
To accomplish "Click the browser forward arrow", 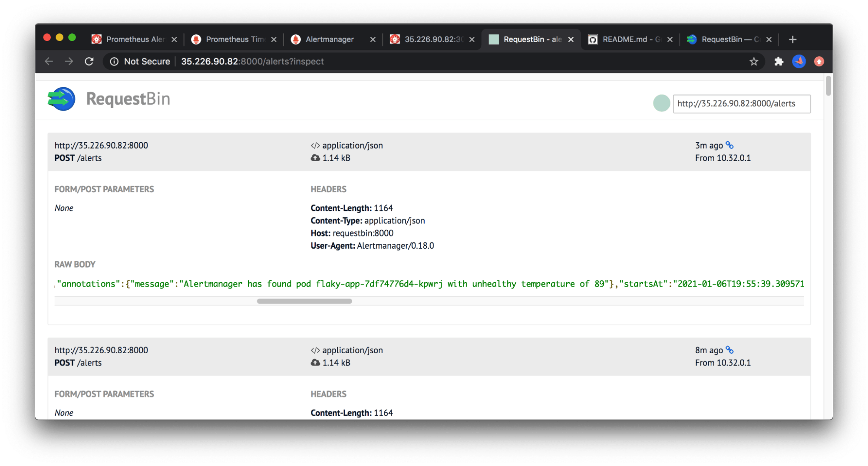I will click(x=69, y=62).
